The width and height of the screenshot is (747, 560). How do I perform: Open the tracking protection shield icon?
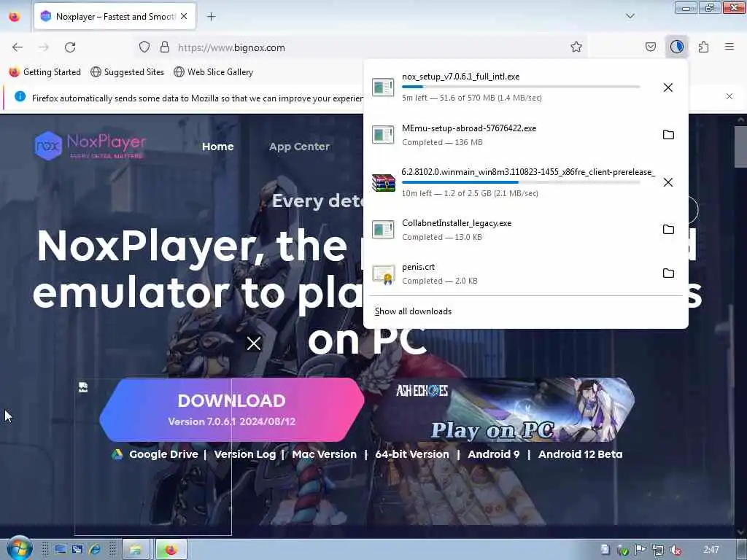(x=144, y=47)
